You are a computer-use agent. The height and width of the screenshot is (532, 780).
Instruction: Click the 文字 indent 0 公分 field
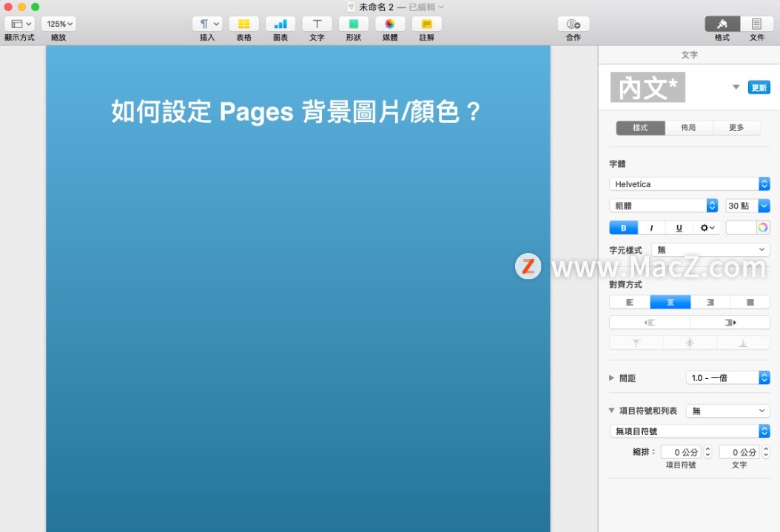point(739,452)
